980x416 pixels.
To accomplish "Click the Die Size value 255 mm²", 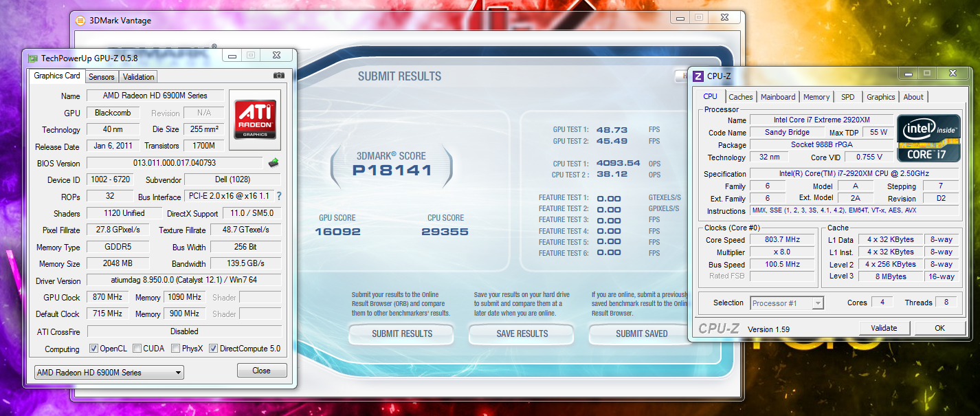I will (204, 129).
